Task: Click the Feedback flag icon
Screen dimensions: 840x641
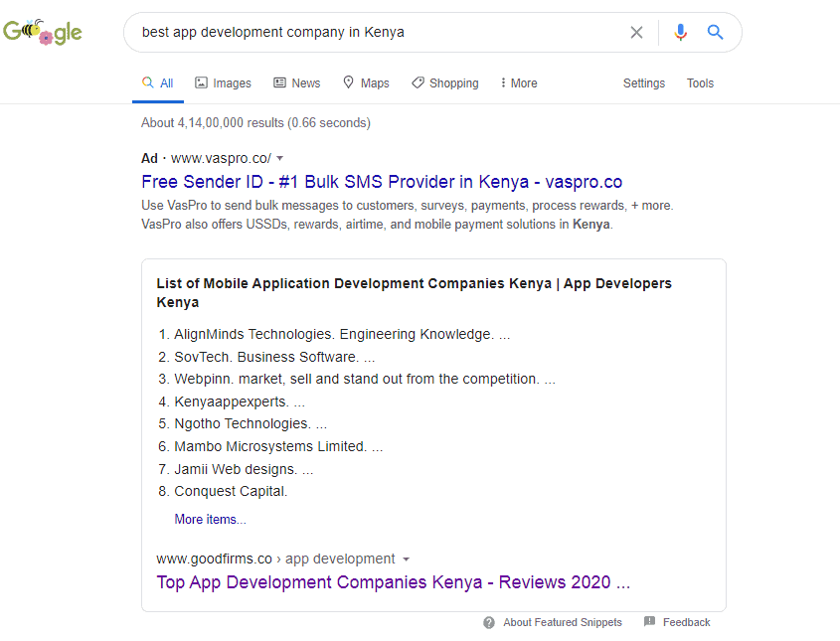Action: click(x=649, y=622)
